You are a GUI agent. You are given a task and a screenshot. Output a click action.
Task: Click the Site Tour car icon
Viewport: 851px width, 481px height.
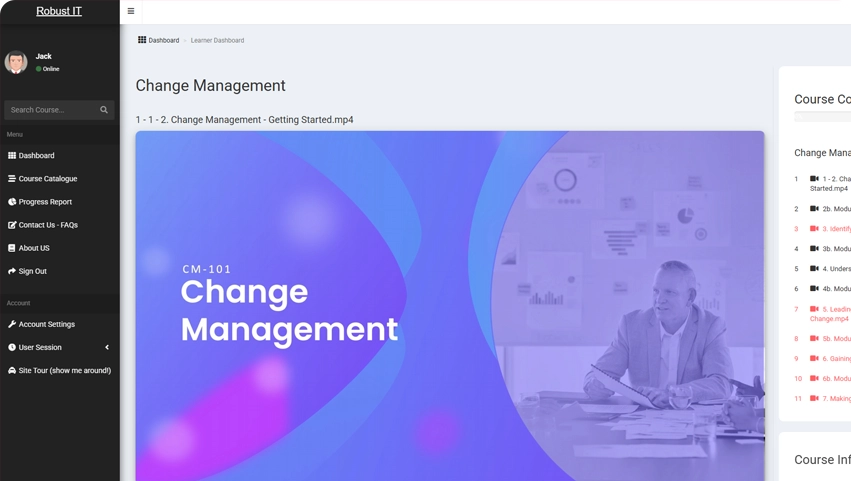pyautogui.click(x=12, y=370)
